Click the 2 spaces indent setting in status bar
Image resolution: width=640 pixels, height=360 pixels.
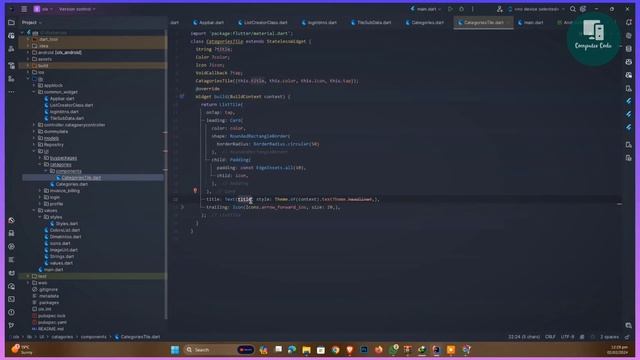tap(609, 337)
